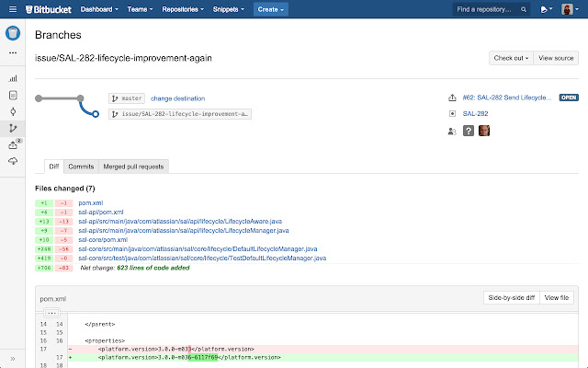588x368 pixels.
Task: Open the Source file icon in sidebar
Action: click(13, 95)
